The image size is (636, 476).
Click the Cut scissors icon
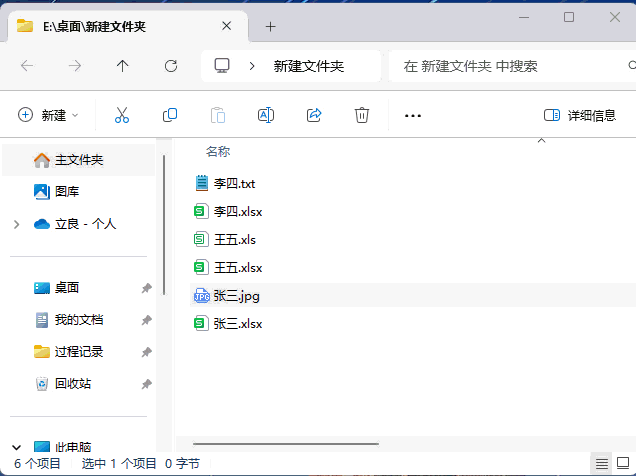pos(122,115)
